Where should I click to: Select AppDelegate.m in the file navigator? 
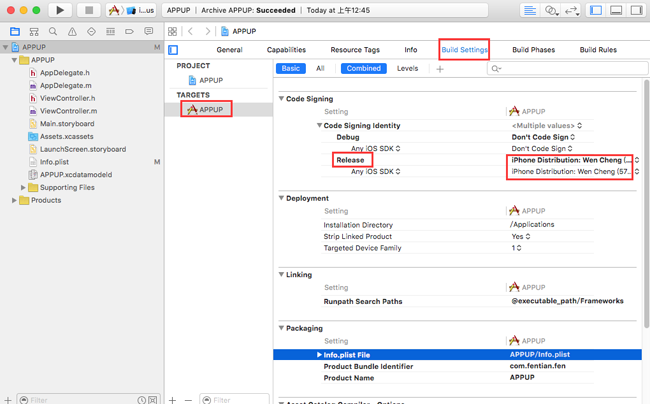(65, 86)
